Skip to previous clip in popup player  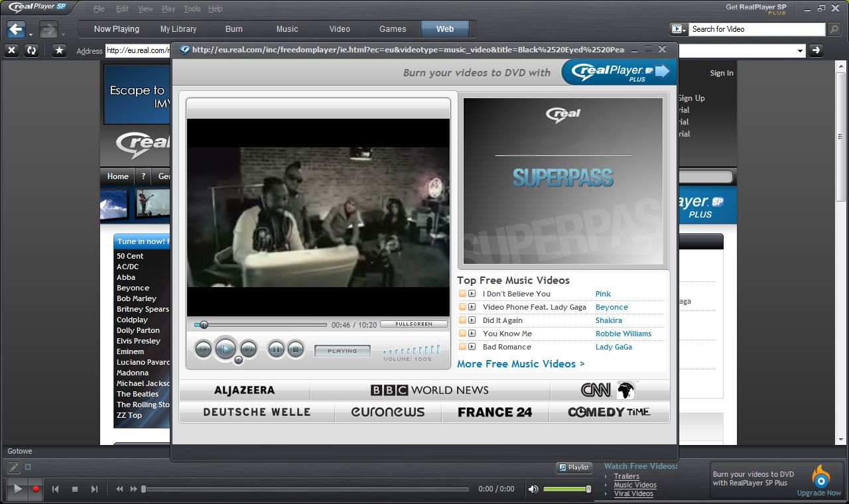pos(203,348)
